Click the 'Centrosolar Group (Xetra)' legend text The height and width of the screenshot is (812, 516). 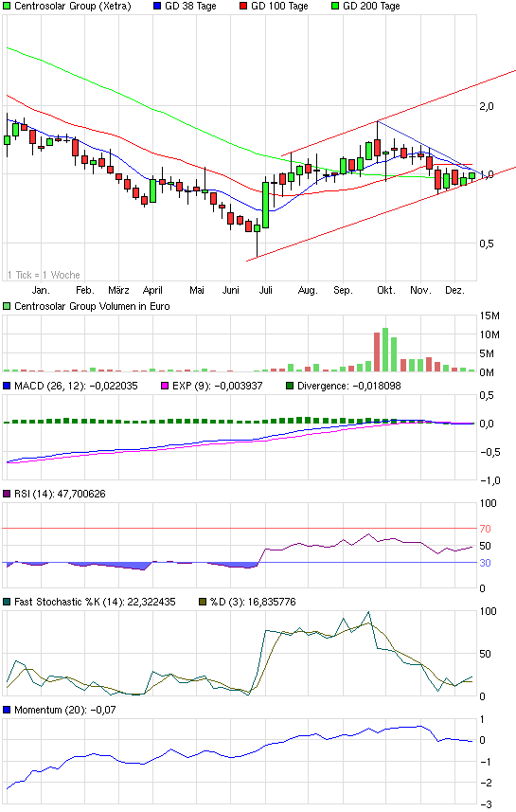pyautogui.click(x=73, y=7)
